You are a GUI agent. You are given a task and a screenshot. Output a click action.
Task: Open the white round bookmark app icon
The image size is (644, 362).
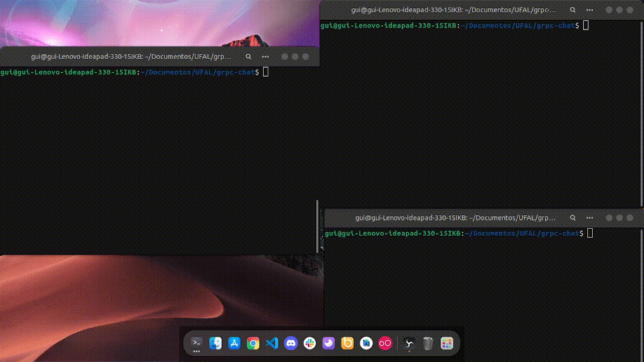coord(366,343)
